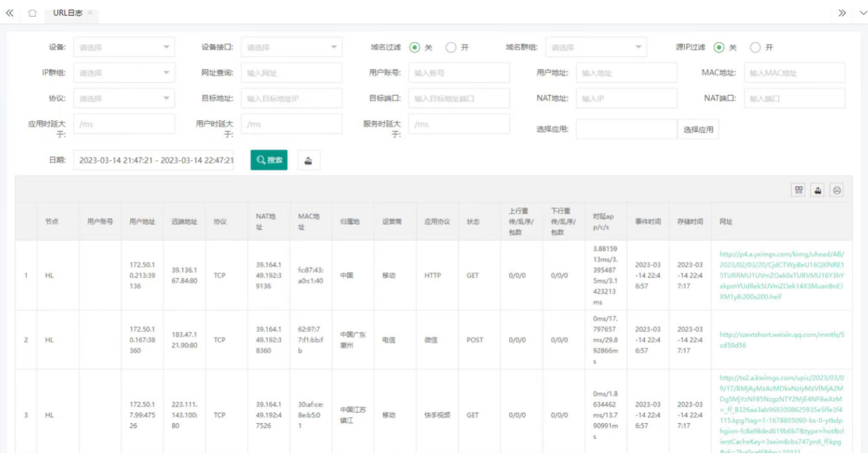Focus the MAC地址 input field

pos(794,73)
